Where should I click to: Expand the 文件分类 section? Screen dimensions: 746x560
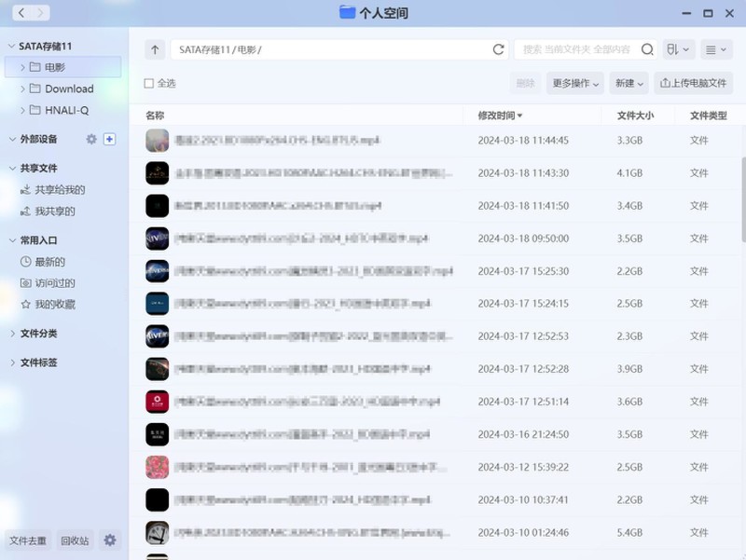12,334
